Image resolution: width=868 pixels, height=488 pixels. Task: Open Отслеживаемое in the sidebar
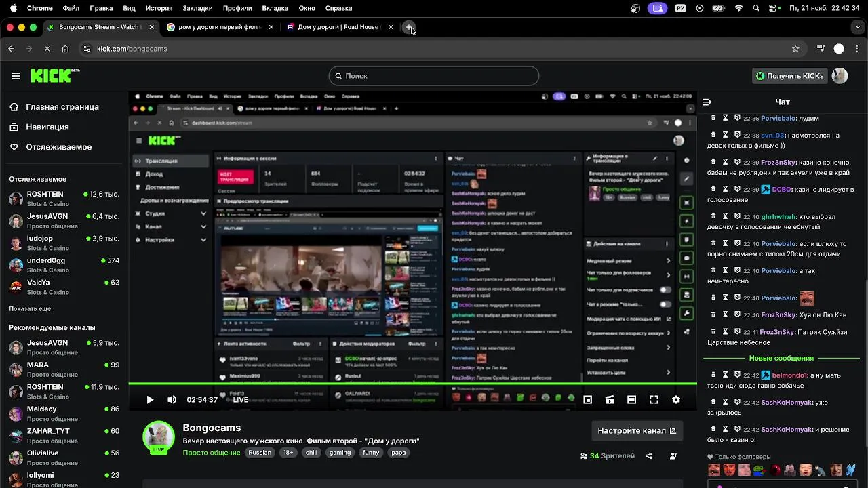[x=50, y=147]
